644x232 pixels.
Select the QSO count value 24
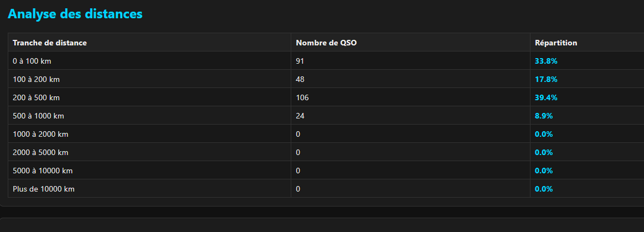click(x=300, y=116)
